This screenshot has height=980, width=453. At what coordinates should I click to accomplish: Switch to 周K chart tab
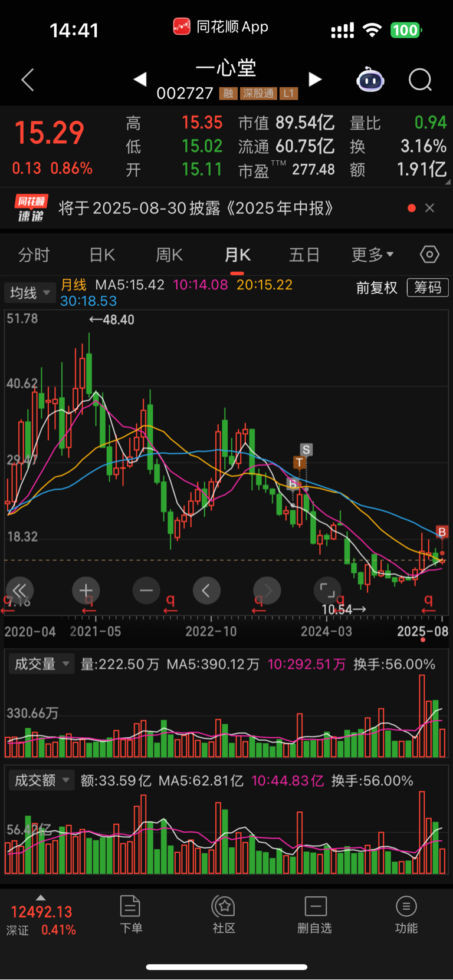tap(169, 255)
